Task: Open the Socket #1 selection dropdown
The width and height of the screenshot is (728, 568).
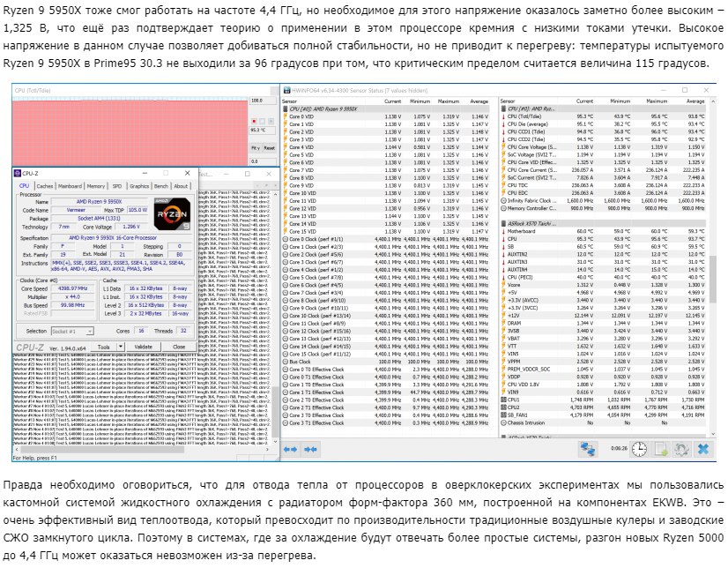Action: point(72,331)
